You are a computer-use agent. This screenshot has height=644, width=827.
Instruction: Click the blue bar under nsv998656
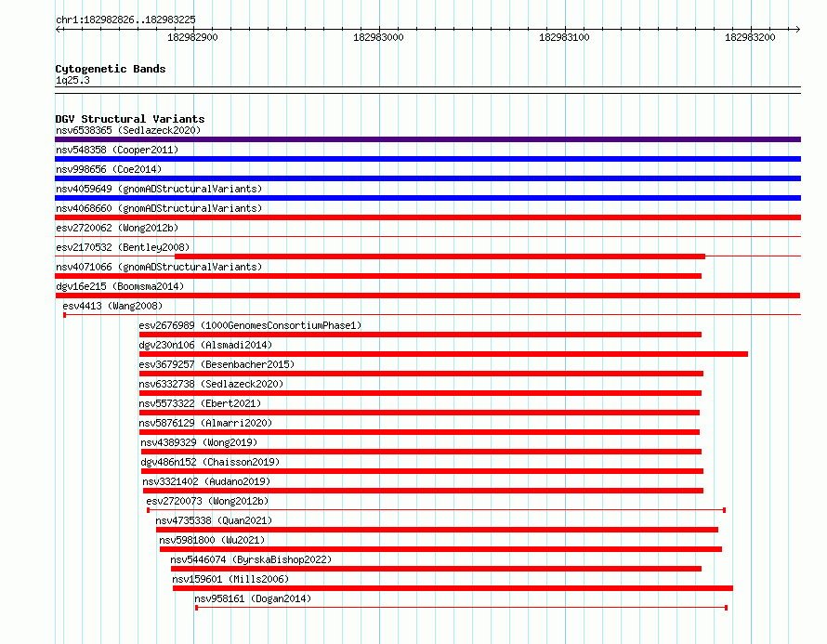tap(427, 178)
